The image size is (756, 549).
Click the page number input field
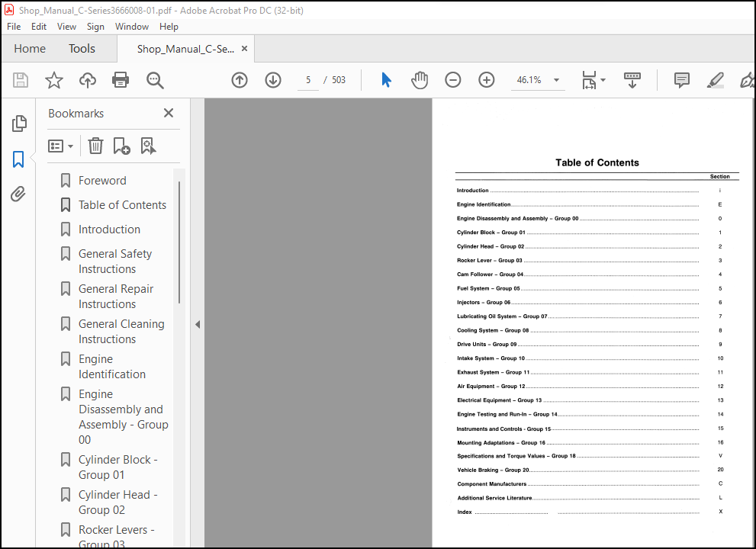tap(308, 80)
